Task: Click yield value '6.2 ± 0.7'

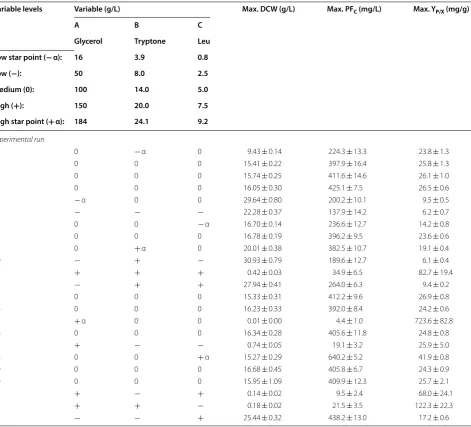Action: pyautogui.click(x=436, y=212)
